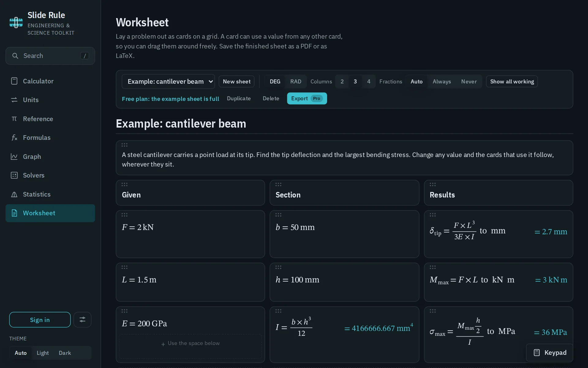Navigate to the Statistics page

point(50,194)
